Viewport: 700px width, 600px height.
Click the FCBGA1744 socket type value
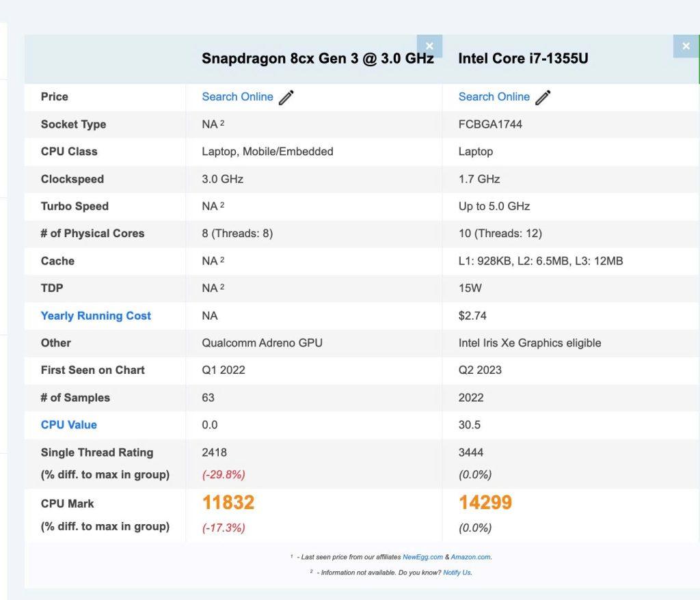tap(489, 124)
